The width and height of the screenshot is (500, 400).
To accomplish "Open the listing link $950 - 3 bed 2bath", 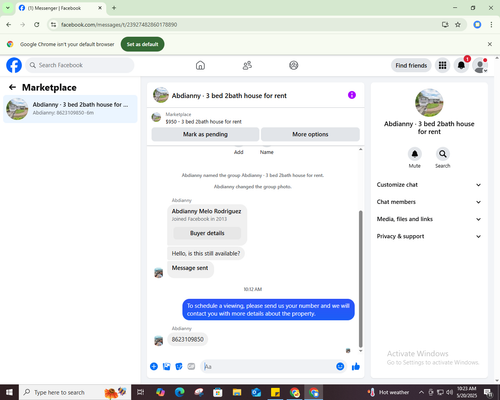I will point(203,122).
